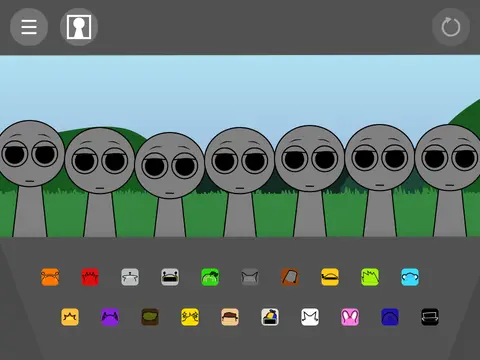This screenshot has width=480, height=360.
Task: Select the brown bucket-head sound icon
Action: (290, 277)
